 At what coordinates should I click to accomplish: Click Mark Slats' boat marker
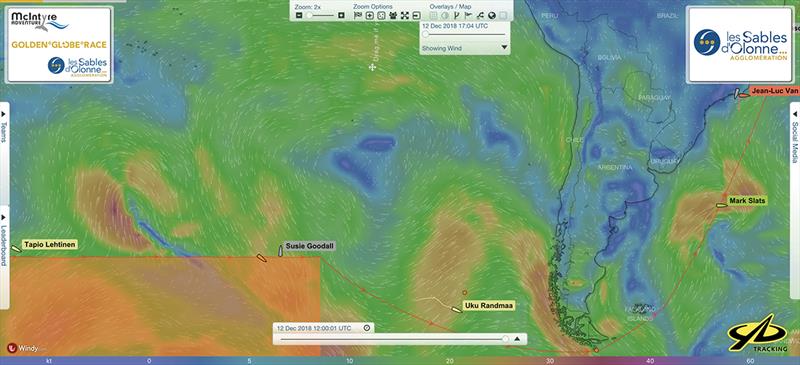[721, 205]
